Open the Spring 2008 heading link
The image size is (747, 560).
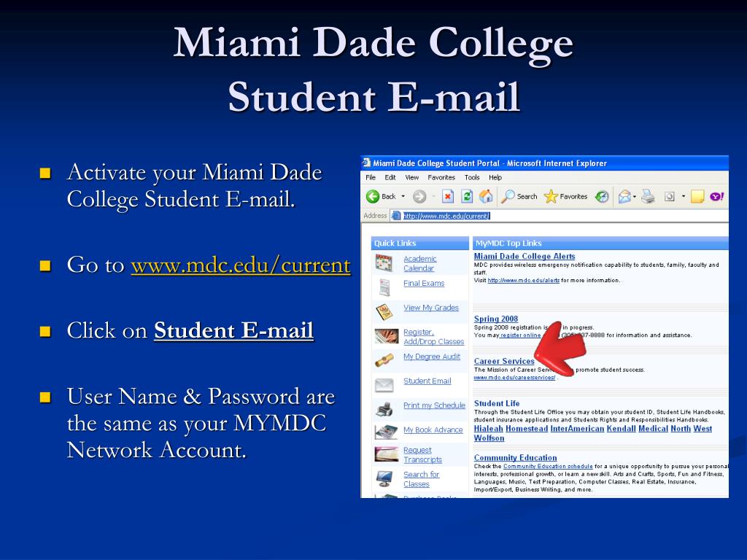(496, 319)
